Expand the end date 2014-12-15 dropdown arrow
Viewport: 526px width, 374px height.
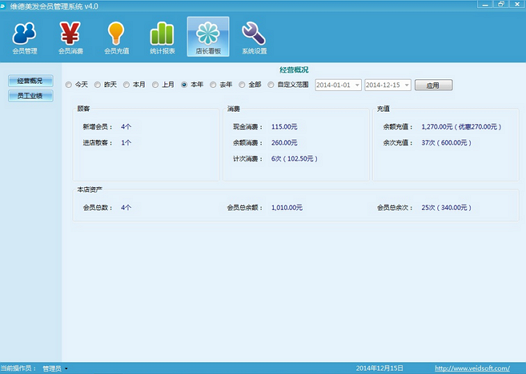click(407, 85)
